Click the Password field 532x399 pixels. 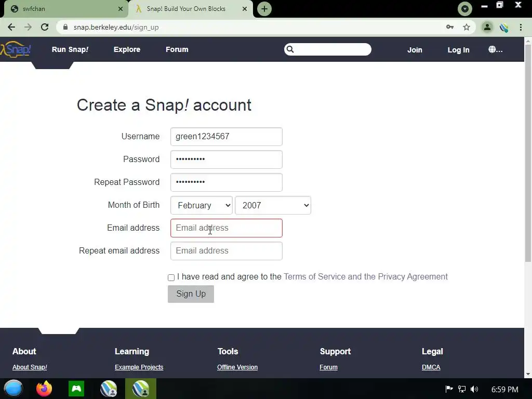[227, 159]
